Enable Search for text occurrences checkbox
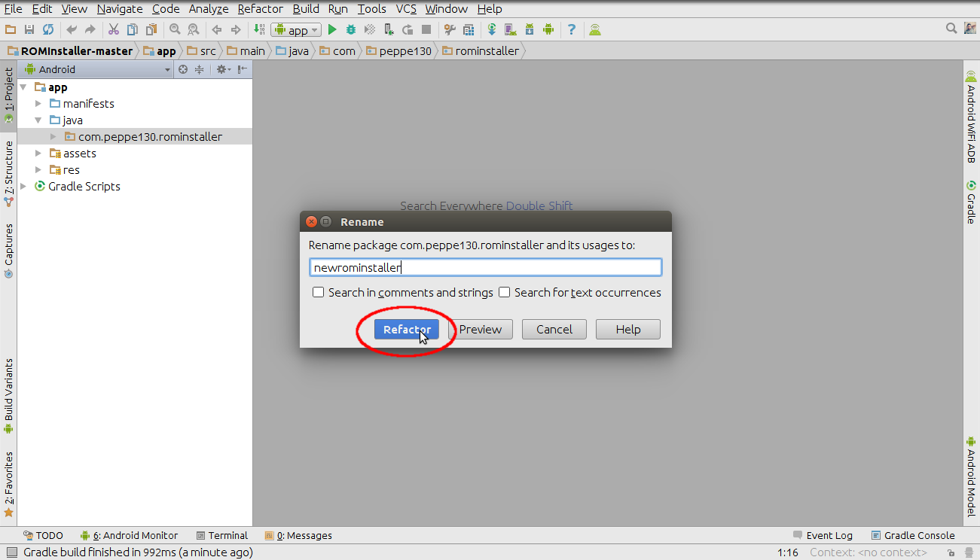This screenshot has height=560, width=980. (x=505, y=292)
